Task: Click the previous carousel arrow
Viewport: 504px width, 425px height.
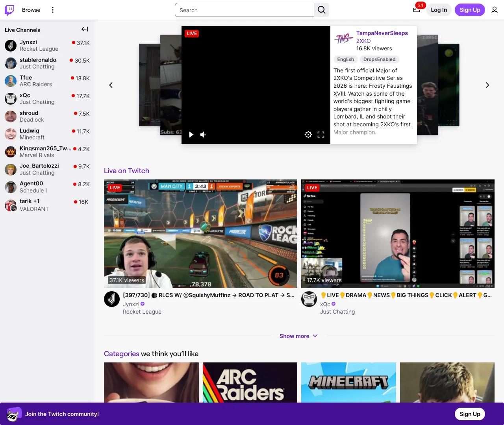Action: coord(111,85)
